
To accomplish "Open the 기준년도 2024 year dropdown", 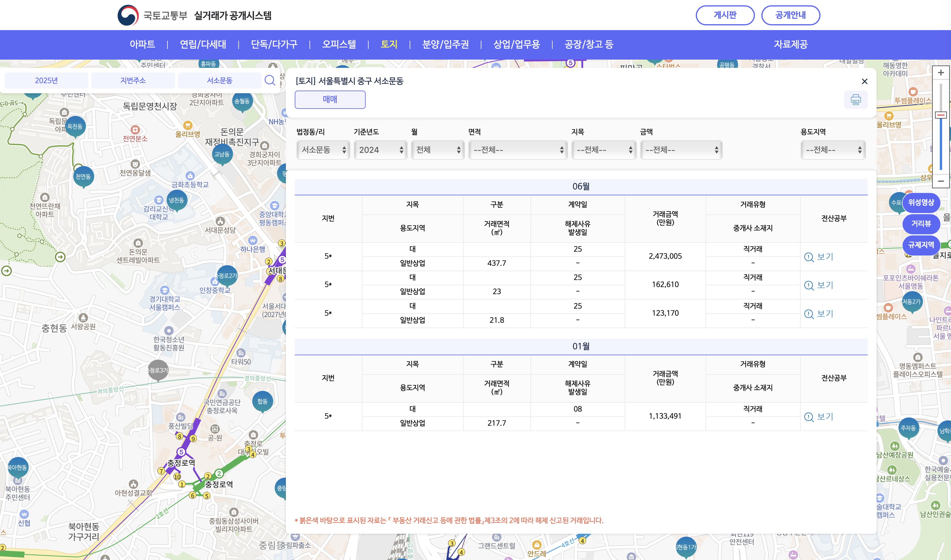I will click(380, 150).
